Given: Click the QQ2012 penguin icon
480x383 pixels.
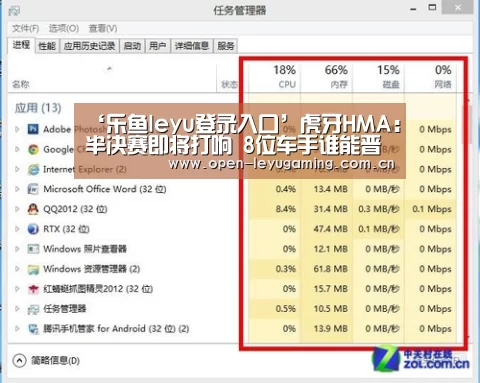Looking at the screenshot, I should click(x=33, y=209).
